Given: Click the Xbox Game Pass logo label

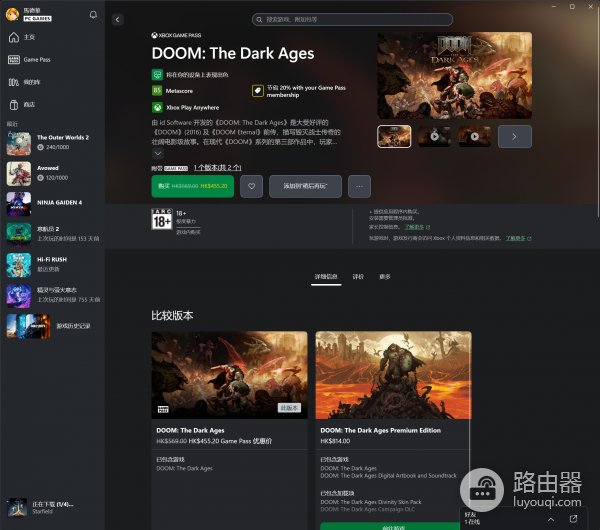Looking at the screenshot, I should pyautogui.click(x=176, y=35).
